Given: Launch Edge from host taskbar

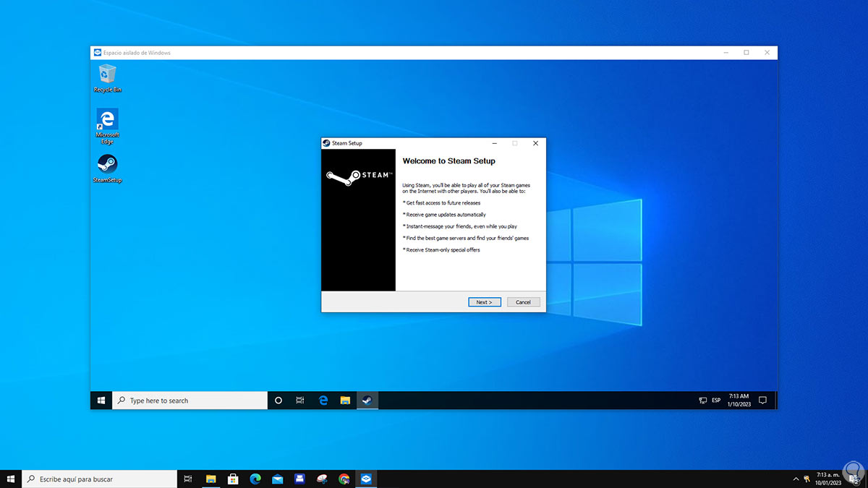Looking at the screenshot, I should [x=255, y=479].
